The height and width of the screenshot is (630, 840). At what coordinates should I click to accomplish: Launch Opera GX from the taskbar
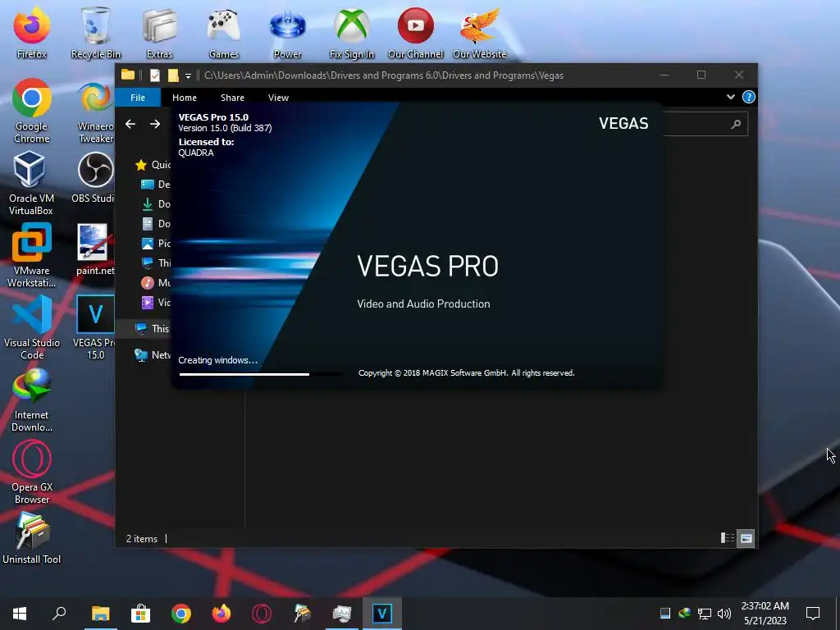tap(262, 614)
